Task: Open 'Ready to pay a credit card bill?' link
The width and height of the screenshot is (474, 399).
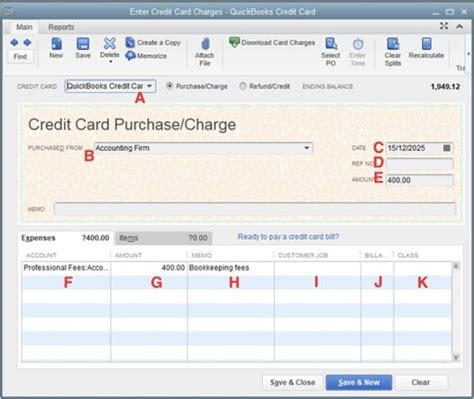Action: [x=288, y=237]
